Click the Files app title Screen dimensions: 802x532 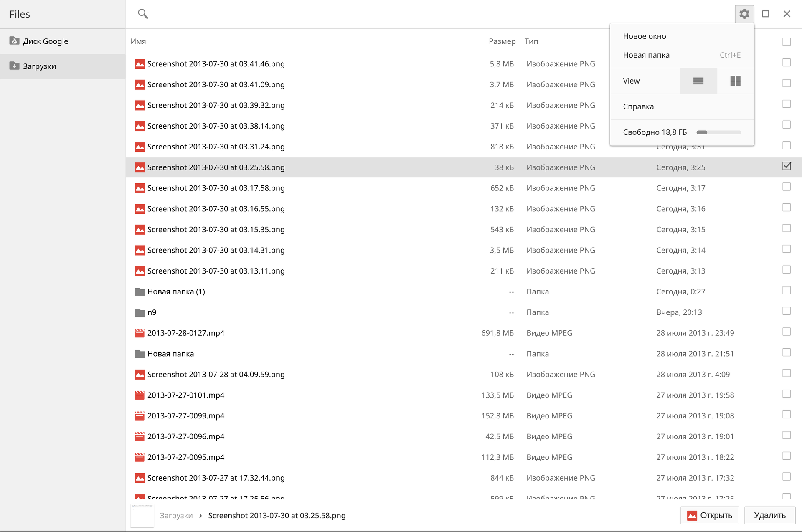20,14
